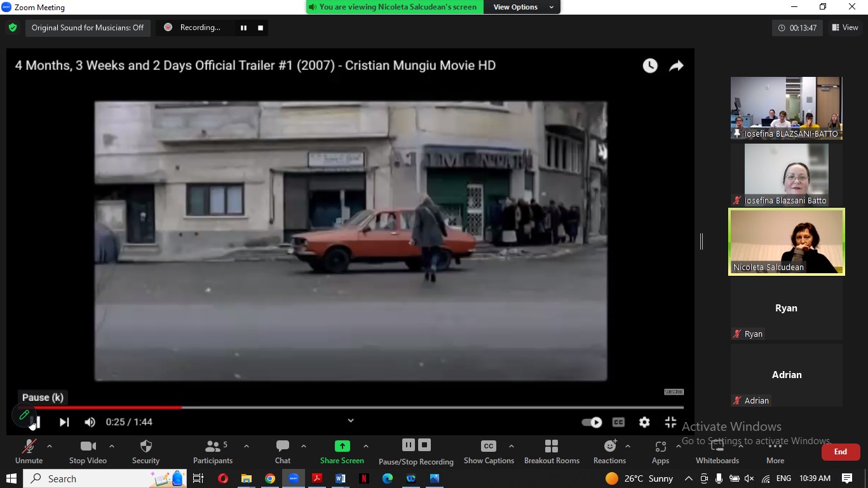This screenshot has width=868, height=488.
Task: Expand the arrow next to Participants
Action: click(x=247, y=446)
